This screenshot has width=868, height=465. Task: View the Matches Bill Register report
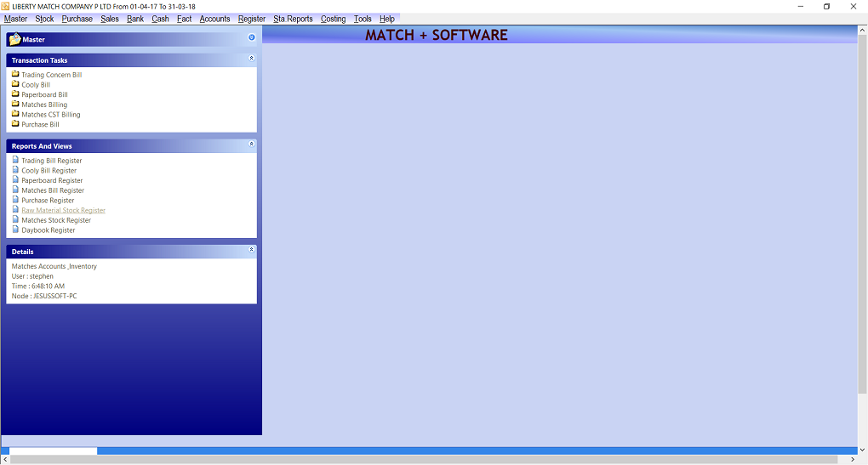point(53,190)
